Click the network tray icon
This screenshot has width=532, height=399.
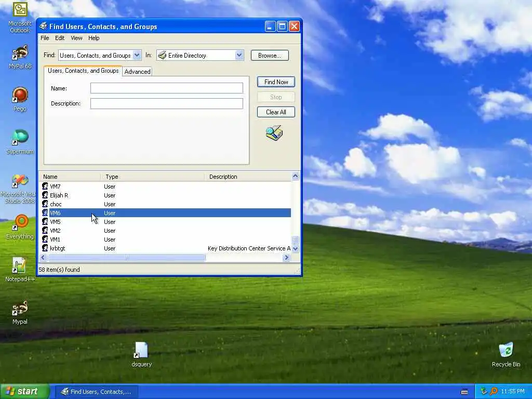pyautogui.click(x=484, y=391)
